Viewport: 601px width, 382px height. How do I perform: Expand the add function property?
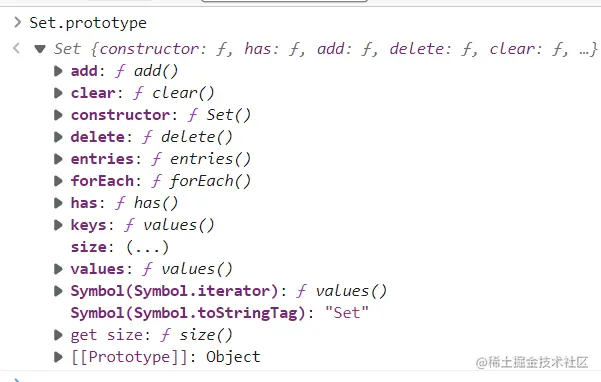[58, 71]
